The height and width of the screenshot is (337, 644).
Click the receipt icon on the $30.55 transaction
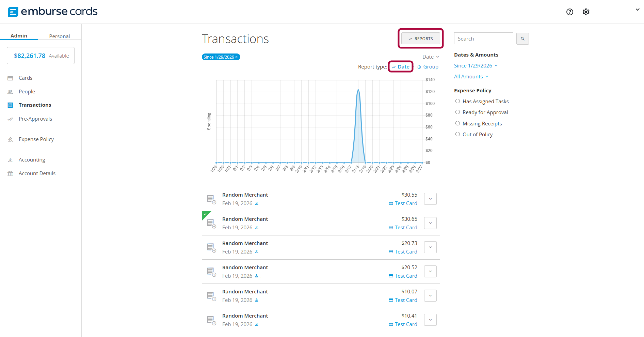(x=211, y=199)
